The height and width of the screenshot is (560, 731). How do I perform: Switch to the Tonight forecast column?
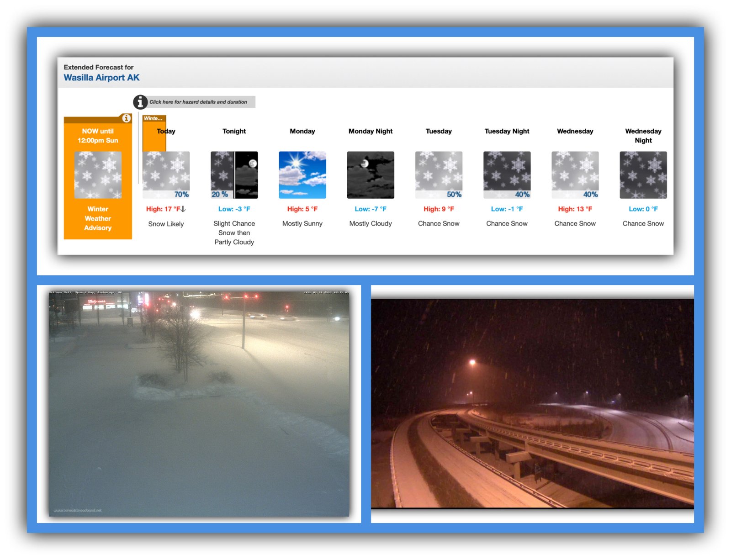click(x=234, y=131)
